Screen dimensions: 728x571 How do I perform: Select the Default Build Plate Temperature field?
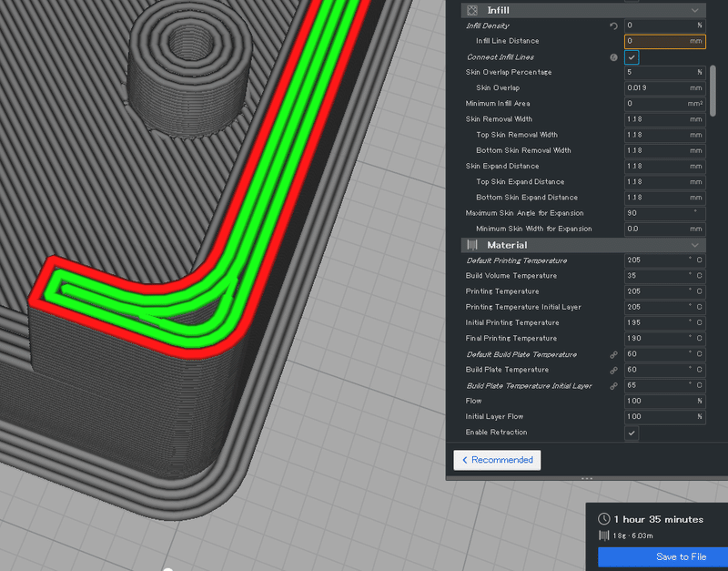[665, 354]
